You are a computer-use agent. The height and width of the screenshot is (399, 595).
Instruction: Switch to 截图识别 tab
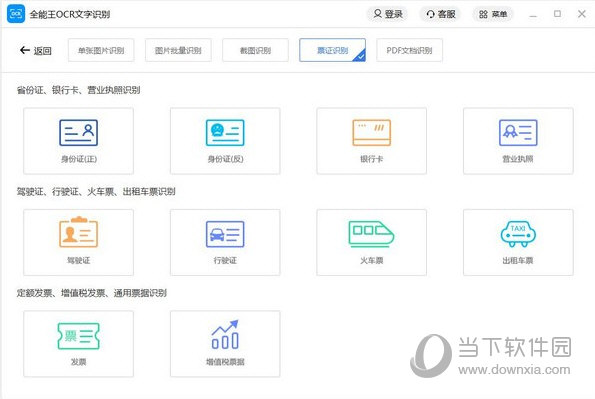tap(255, 50)
